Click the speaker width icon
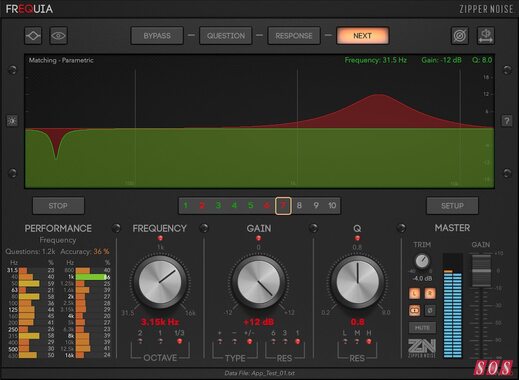 486,36
